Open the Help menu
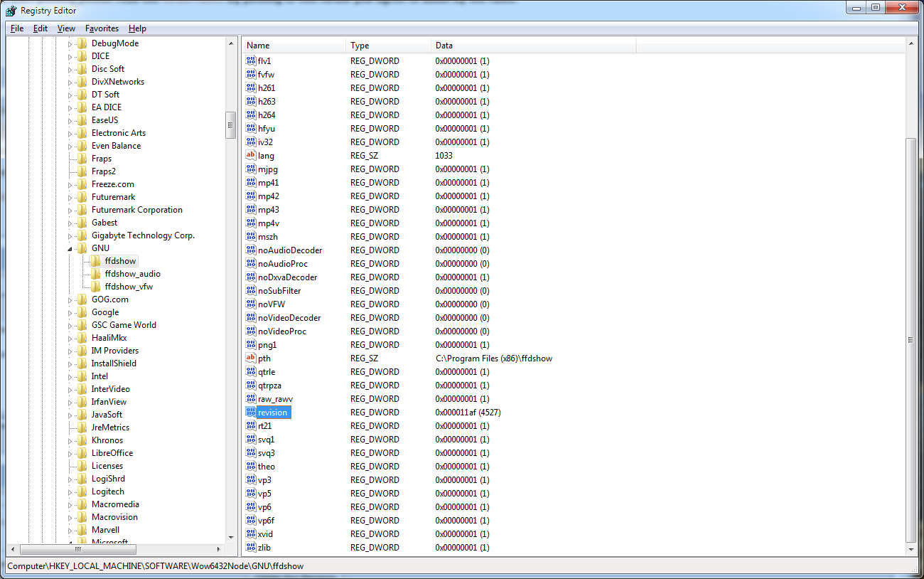Viewport: 924px width, 579px height. 137,28
